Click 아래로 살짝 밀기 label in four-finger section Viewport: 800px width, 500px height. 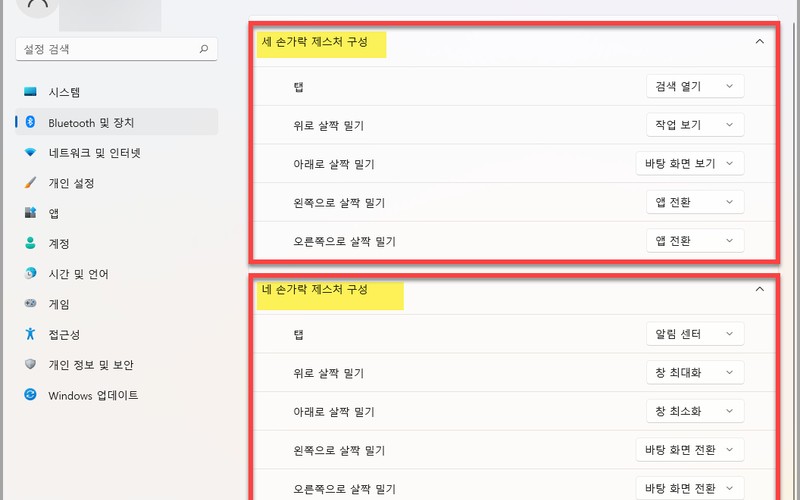tap(334, 412)
